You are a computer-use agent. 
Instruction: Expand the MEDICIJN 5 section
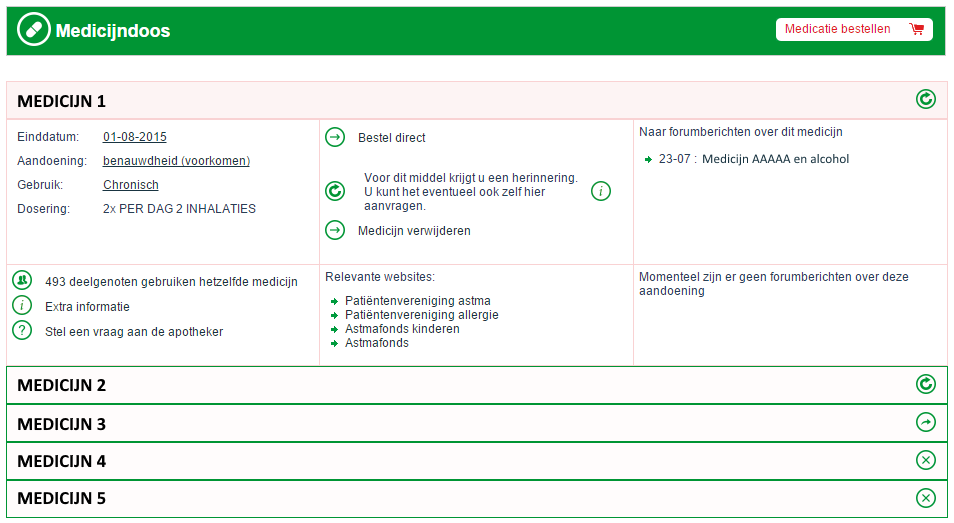click(x=477, y=499)
